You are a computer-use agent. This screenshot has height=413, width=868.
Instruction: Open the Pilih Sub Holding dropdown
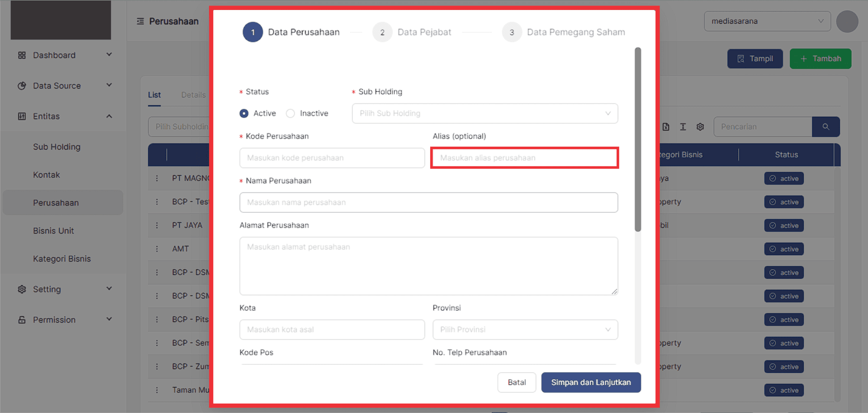coord(484,113)
